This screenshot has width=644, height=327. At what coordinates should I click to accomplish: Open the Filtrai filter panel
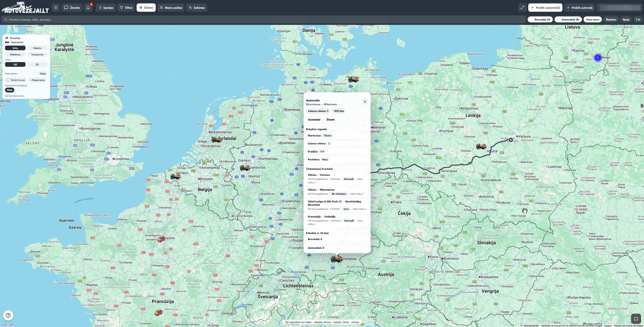pos(126,8)
